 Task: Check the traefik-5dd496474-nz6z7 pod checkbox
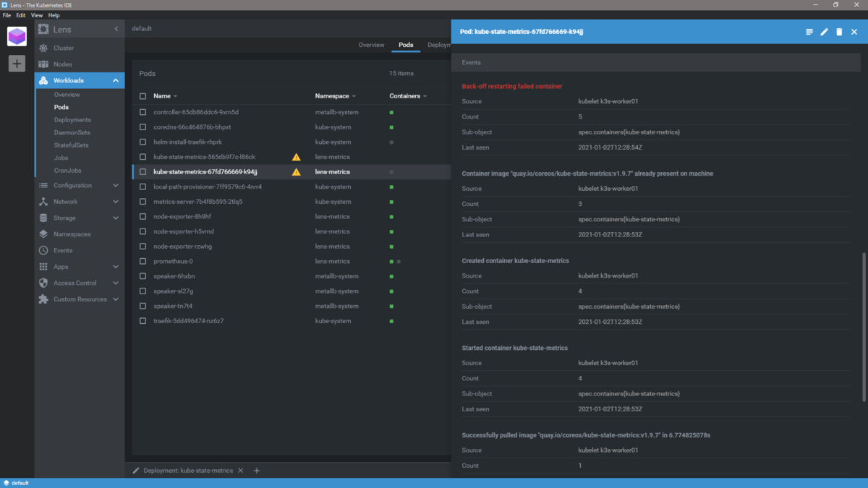142,321
